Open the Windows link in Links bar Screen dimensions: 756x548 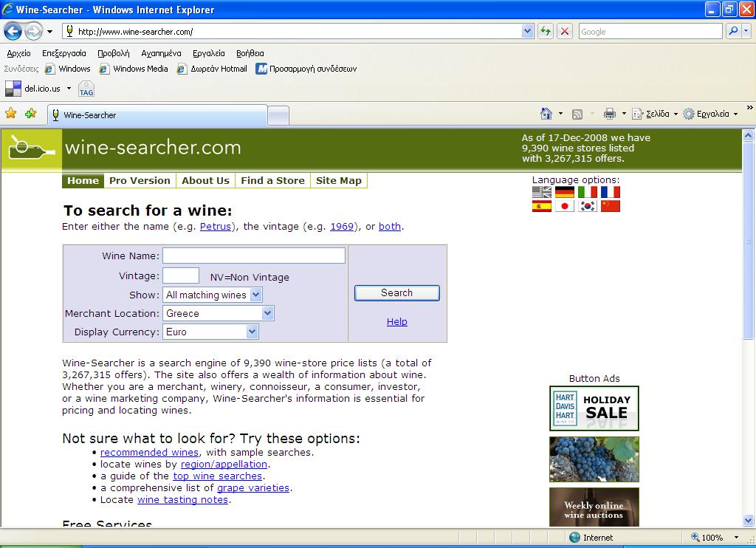click(x=67, y=69)
